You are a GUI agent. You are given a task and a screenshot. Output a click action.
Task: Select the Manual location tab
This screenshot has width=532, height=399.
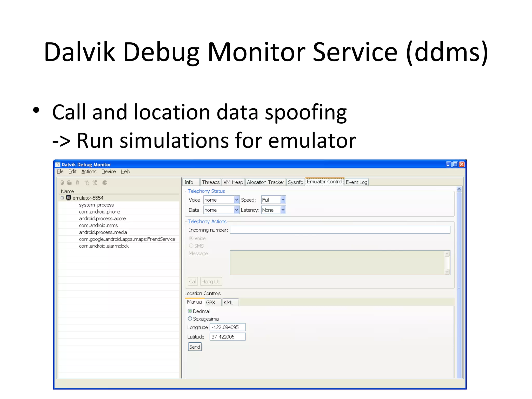pyautogui.click(x=195, y=302)
